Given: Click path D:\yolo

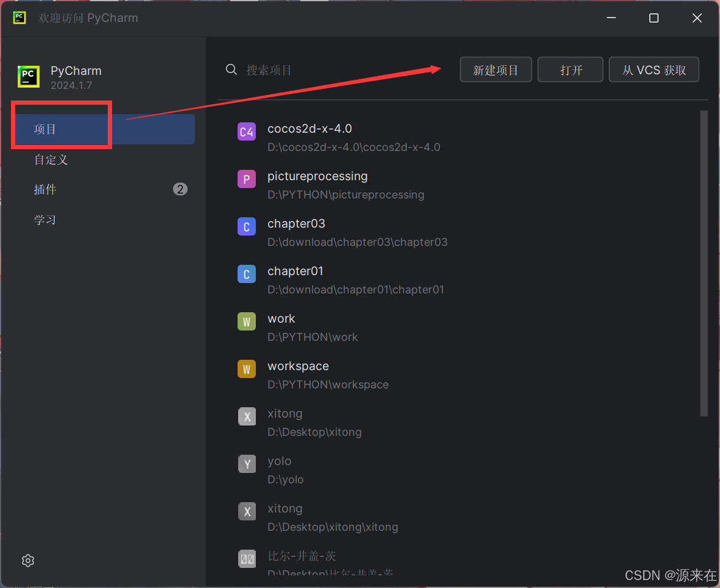Looking at the screenshot, I should (285, 480).
